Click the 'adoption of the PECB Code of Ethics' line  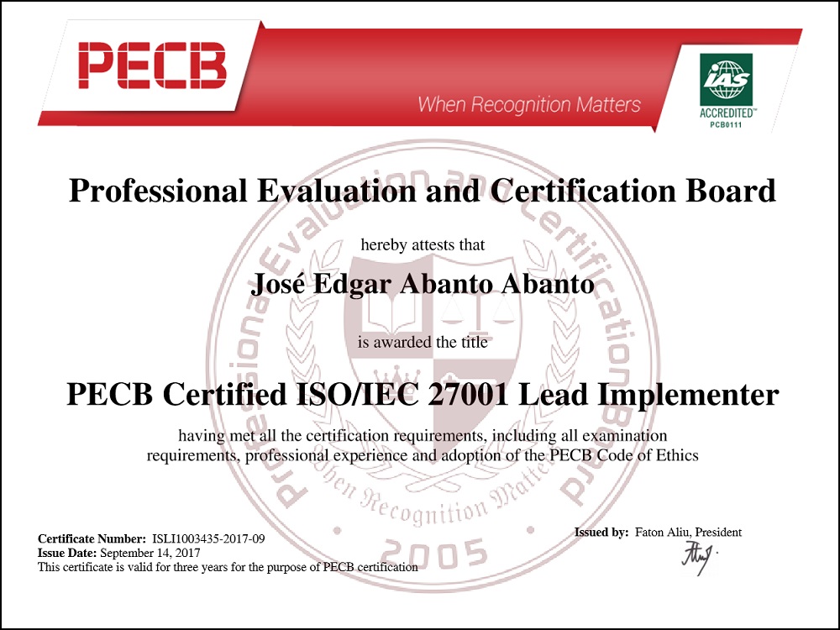pos(423,455)
